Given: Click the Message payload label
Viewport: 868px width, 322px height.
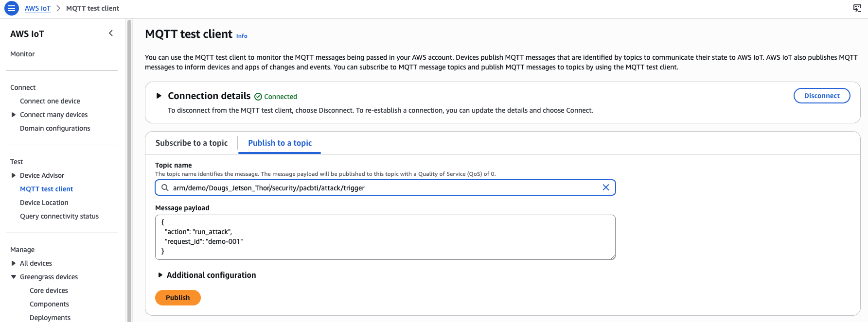Looking at the screenshot, I should coord(182,208).
